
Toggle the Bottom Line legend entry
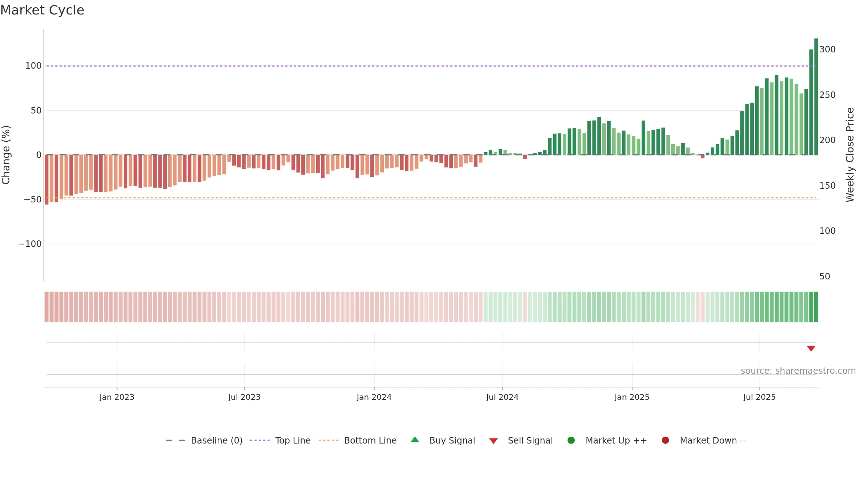358,440
